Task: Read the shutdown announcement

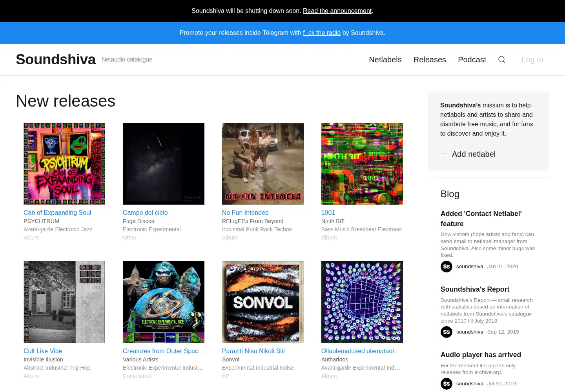Action: click(x=337, y=11)
